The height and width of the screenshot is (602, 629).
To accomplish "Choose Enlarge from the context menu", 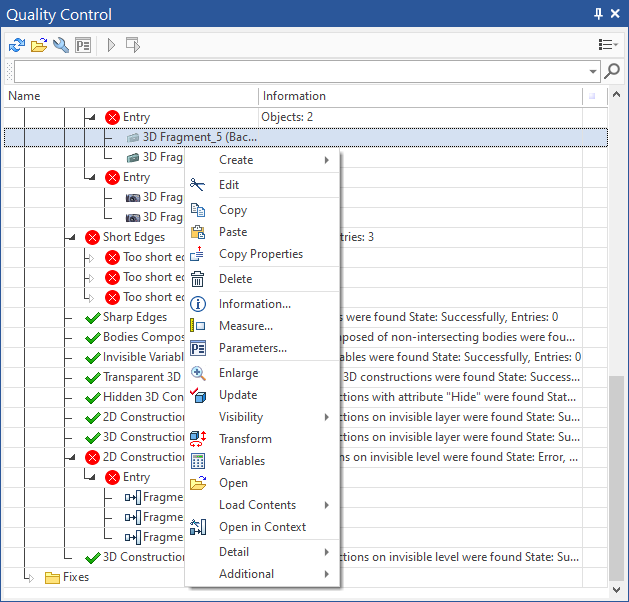I will coord(262,373).
